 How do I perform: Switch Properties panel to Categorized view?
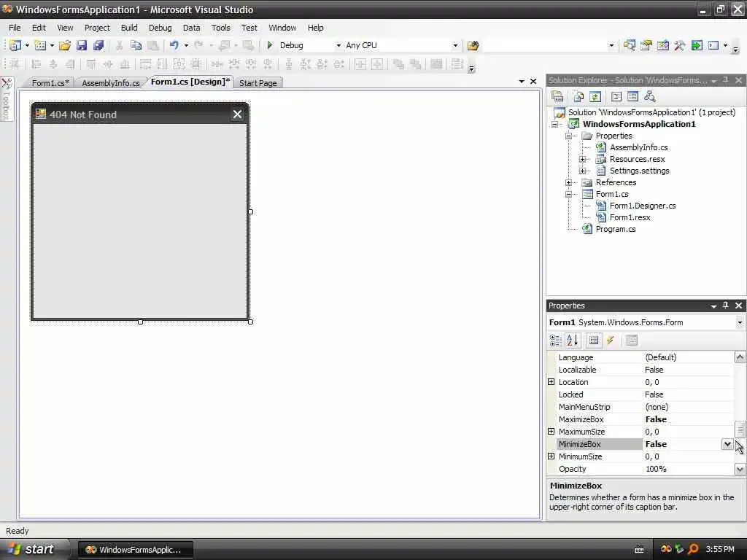pyautogui.click(x=555, y=340)
